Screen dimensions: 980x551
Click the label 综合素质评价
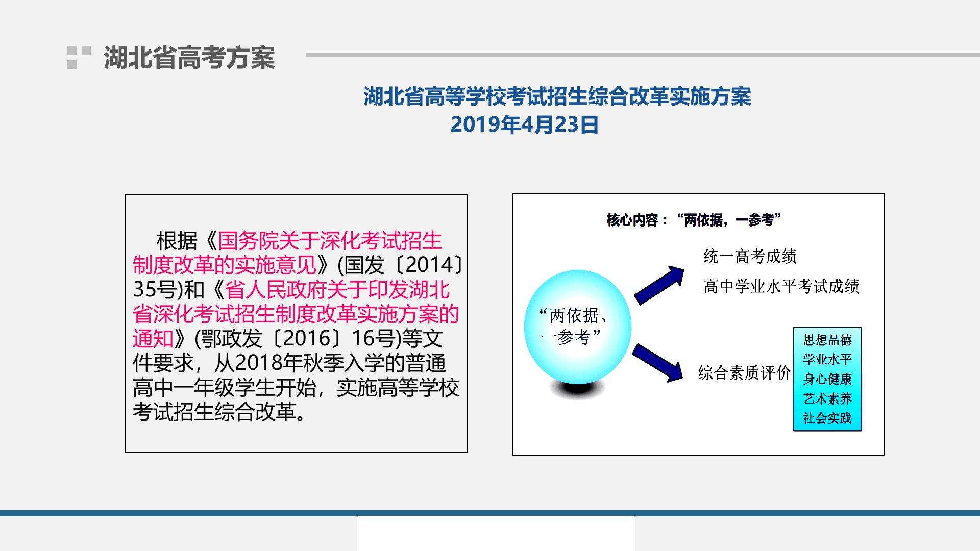pyautogui.click(x=744, y=373)
